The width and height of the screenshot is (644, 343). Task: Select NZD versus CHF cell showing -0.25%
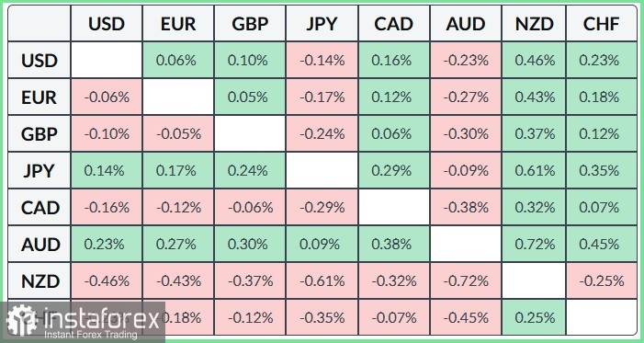pos(602,281)
